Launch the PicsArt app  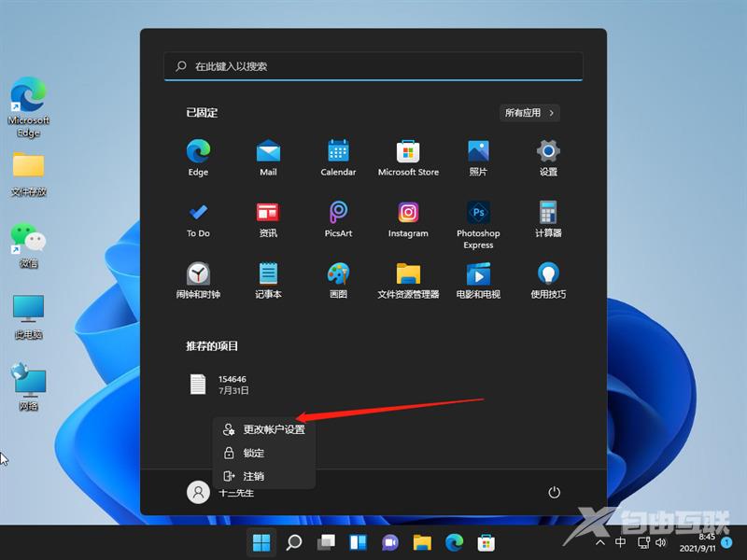click(338, 217)
